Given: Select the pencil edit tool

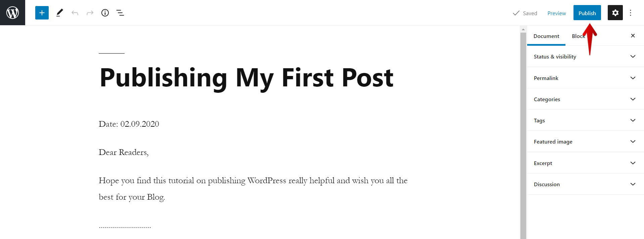Looking at the screenshot, I should tap(59, 13).
